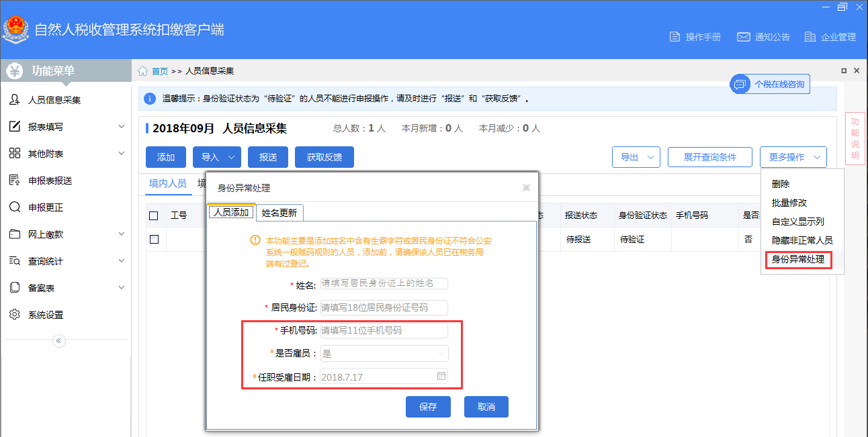
Task: Open the 导入 dropdown arrow
Action: point(232,157)
